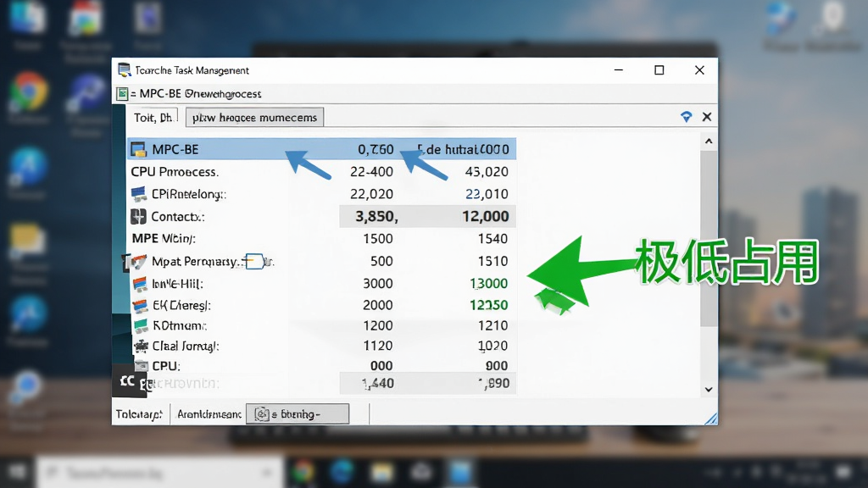
Task: Select the 'CPiRnetelong:' row label
Action: 189,194
